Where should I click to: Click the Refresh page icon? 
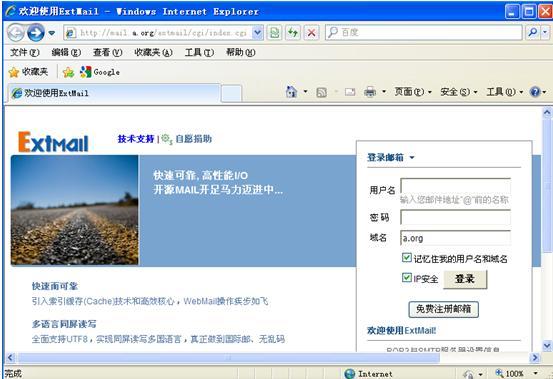293,33
